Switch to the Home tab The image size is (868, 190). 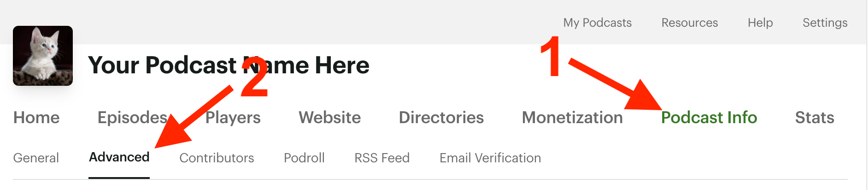click(36, 118)
